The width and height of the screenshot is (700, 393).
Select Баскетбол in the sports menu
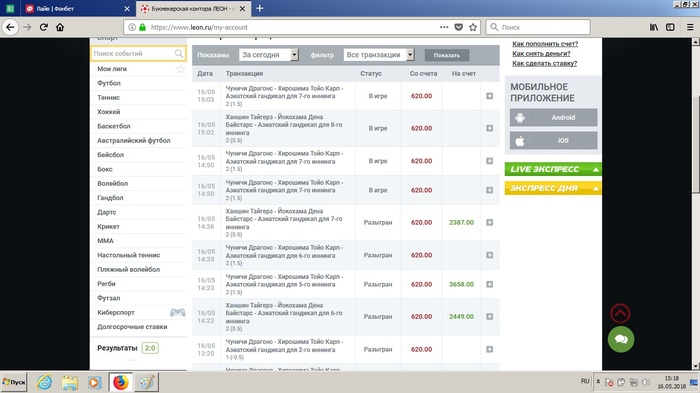click(113, 126)
